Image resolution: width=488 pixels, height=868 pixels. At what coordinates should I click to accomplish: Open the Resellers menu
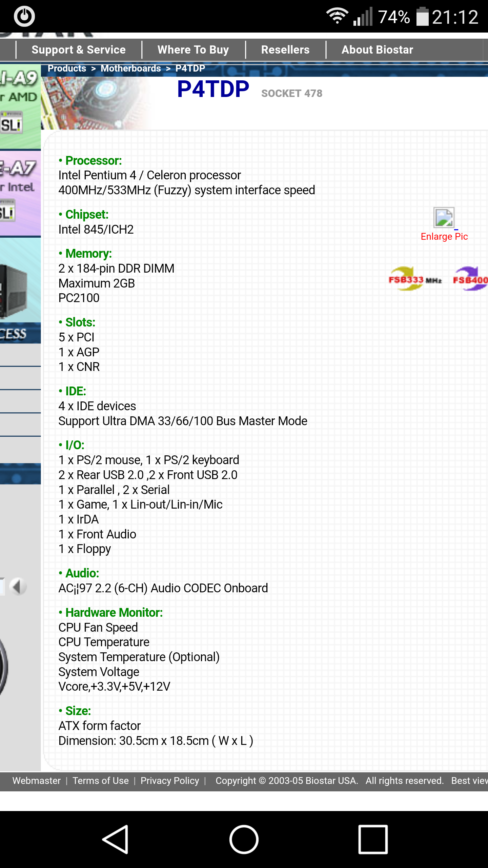click(x=285, y=50)
